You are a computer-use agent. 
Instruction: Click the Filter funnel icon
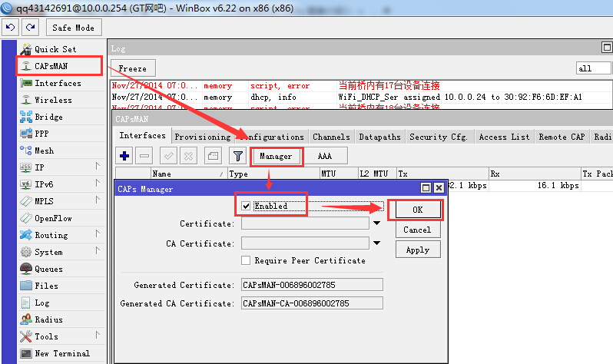[x=237, y=156]
